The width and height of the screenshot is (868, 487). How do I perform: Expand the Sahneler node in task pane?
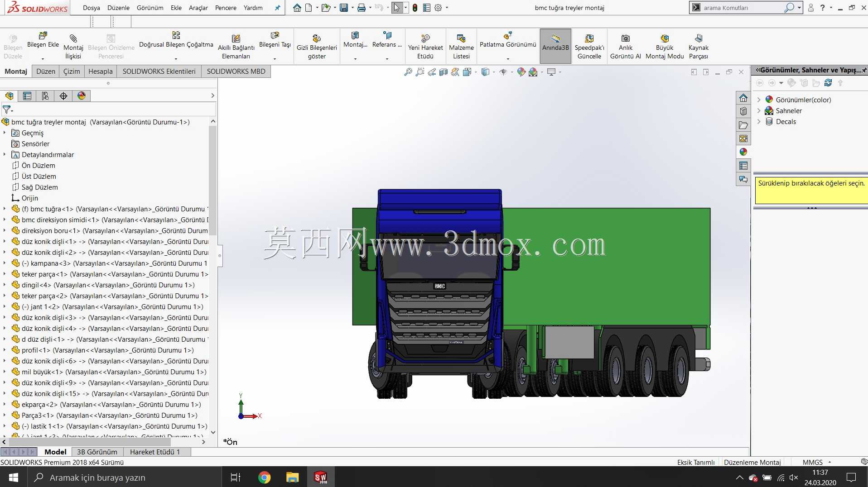click(759, 110)
